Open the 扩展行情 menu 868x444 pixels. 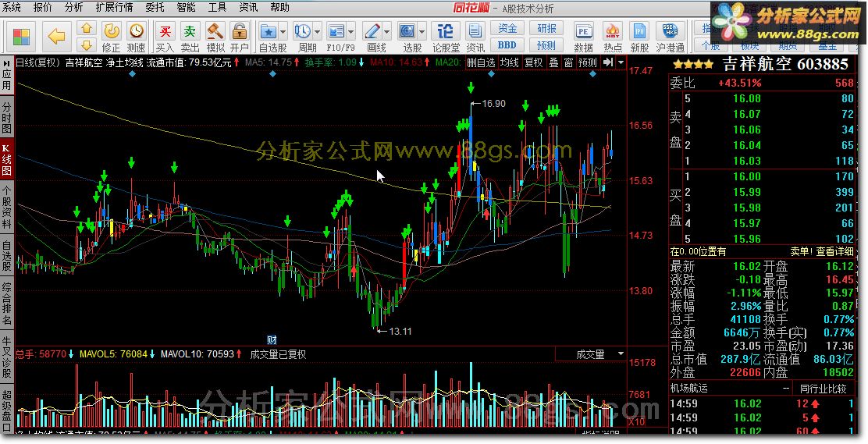click(114, 7)
